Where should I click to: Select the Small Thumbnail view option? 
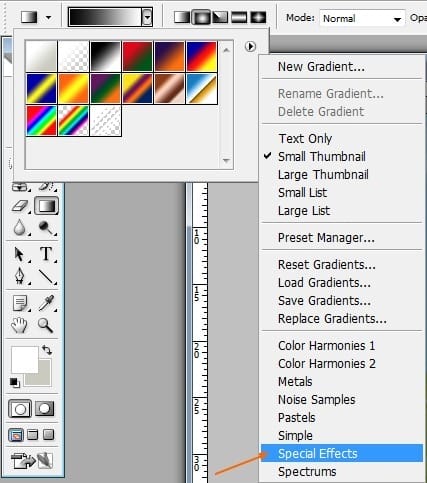click(321, 157)
